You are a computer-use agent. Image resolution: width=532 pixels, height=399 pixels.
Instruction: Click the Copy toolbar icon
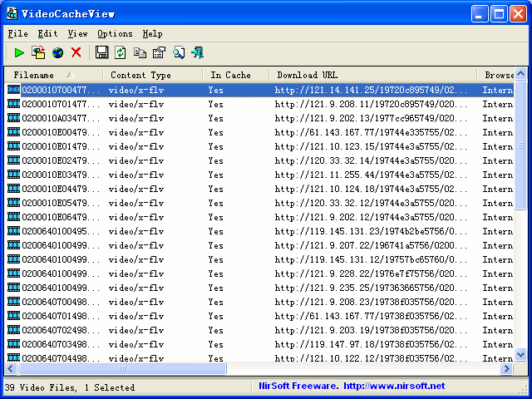click(140, 53)
